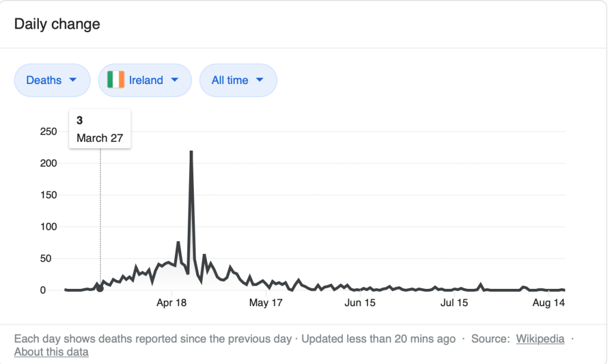The height and width of the screenshot is (364, 610).
Task: Select the May 17 date label
Action: (x=265, y=303)
